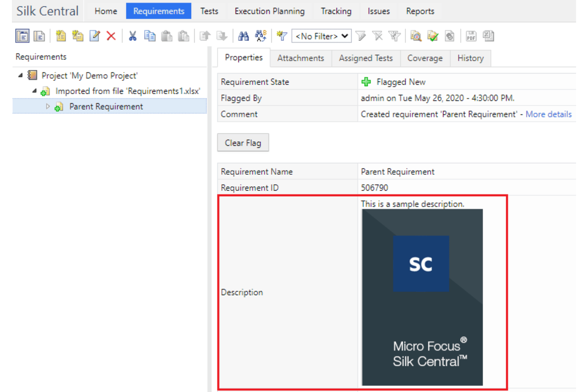Click the Silk Central logo text

click(x=47, y=11)
